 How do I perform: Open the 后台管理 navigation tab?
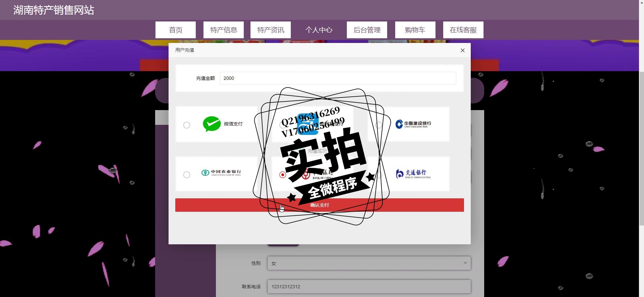click(367, 30)
